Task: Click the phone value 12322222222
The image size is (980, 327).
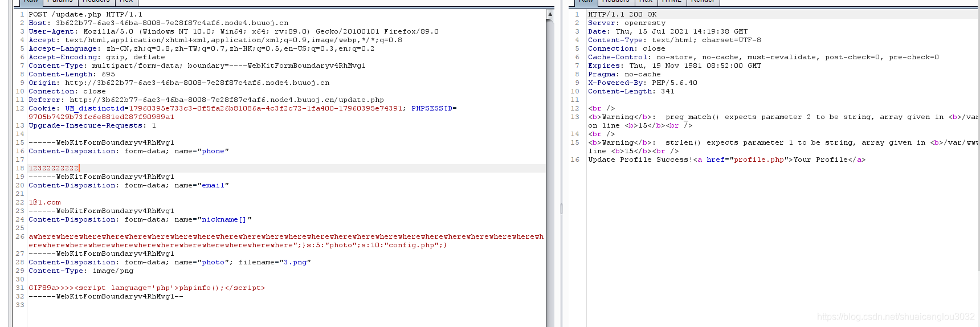Action: point(54,168)
